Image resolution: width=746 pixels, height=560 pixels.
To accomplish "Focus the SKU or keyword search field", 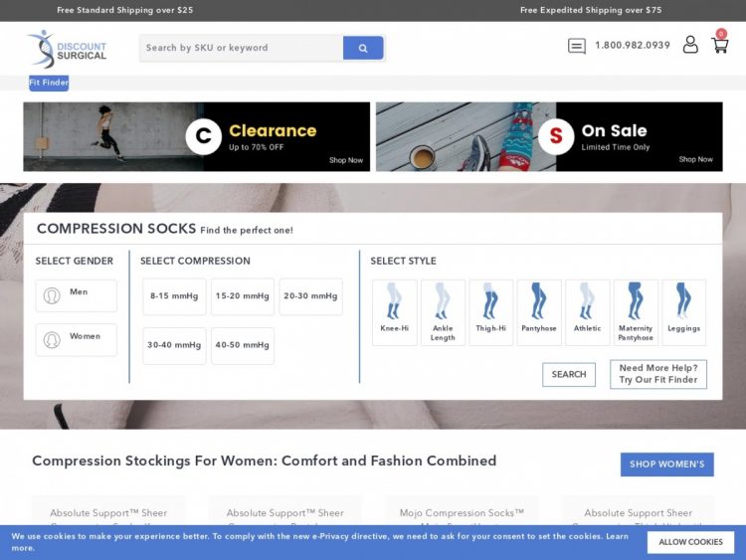I will tap(241, 48).
